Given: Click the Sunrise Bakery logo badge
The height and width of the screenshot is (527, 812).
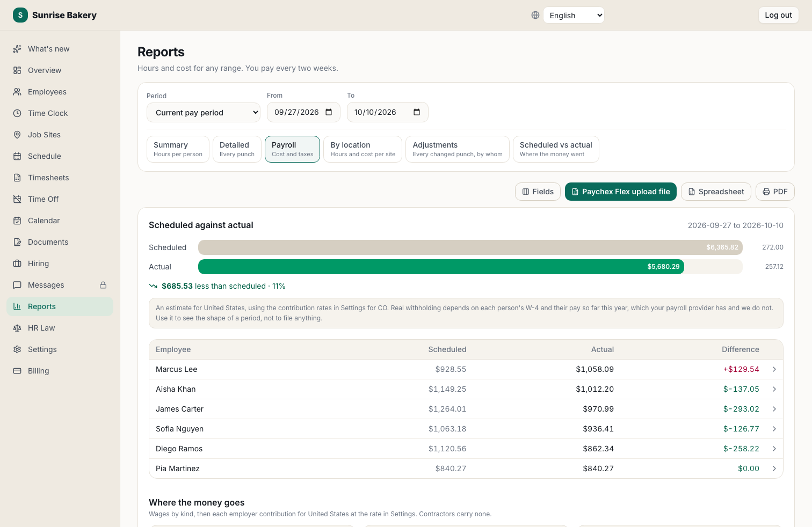Looking at the screenshot, I should coord(20,15).
